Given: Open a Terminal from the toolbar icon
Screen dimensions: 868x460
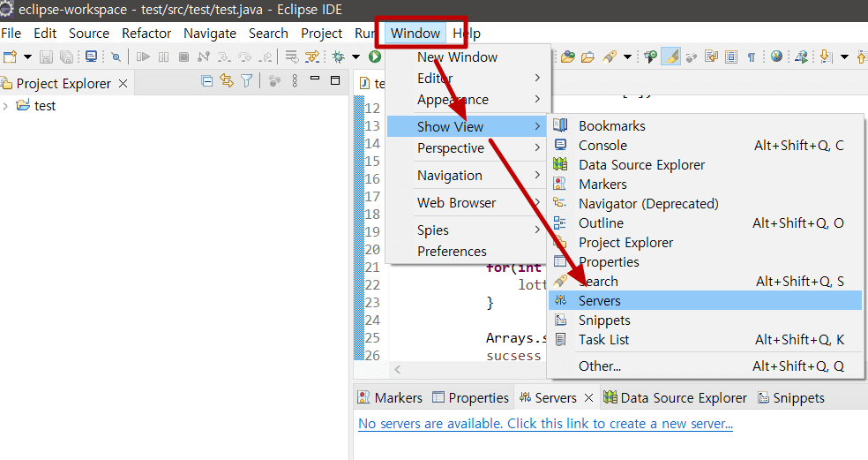Looking at the screenshot, I should pyautogui.click(x=92, y=57).
